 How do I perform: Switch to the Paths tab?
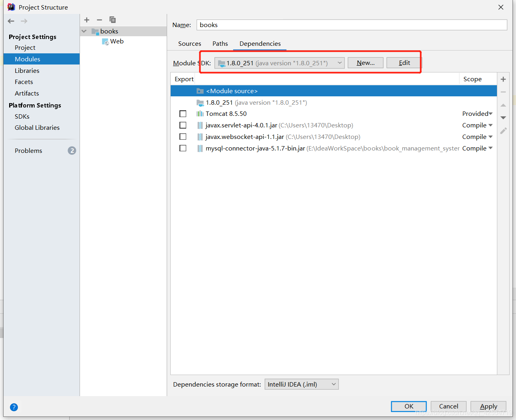point(220,44)
